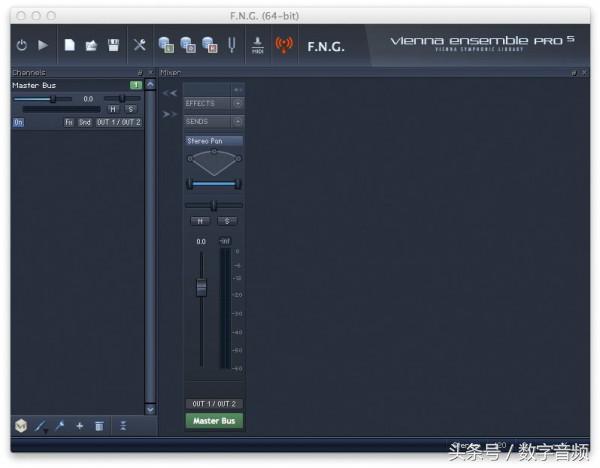Click the red broadcast antenna icon
Screen dimensions: 600x468
[x=284, y=45]
